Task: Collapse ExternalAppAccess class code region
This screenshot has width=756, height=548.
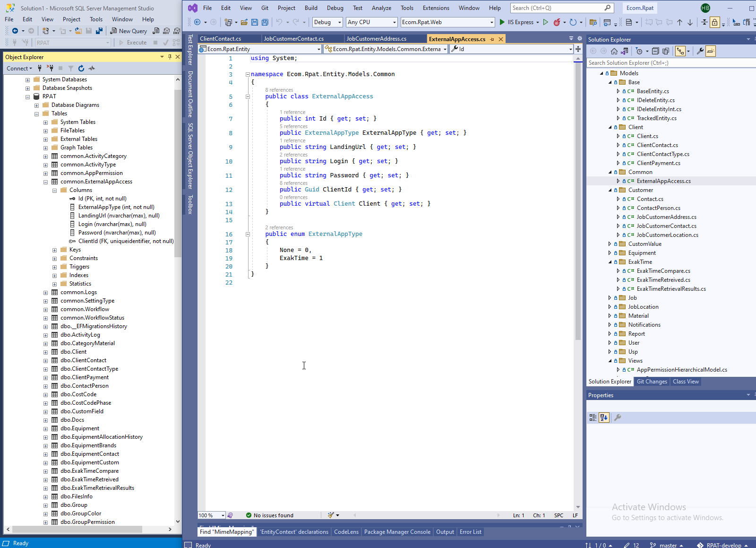Action: (x=248, y=96)
